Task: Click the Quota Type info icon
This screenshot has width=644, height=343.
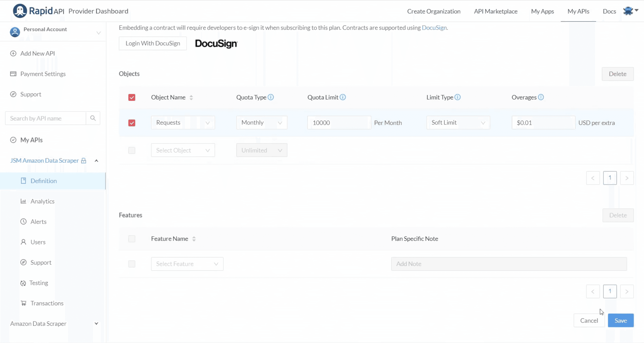Action: coord(271,97)
